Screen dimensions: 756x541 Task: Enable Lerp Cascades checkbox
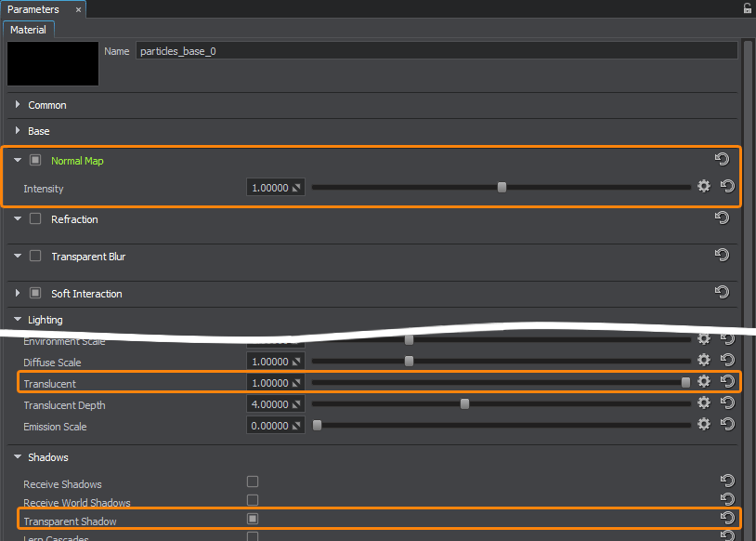253,536
